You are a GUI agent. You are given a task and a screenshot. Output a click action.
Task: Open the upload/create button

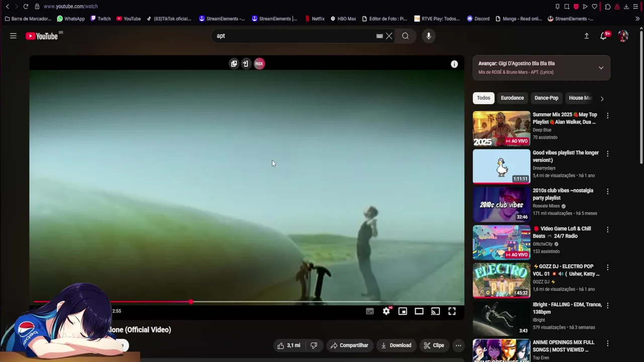click(x=586, y=36)
